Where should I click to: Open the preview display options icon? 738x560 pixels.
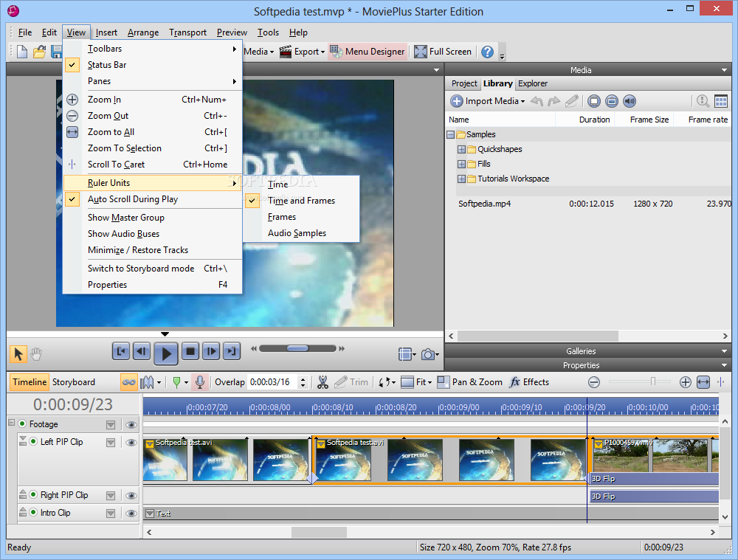[404, 354]
